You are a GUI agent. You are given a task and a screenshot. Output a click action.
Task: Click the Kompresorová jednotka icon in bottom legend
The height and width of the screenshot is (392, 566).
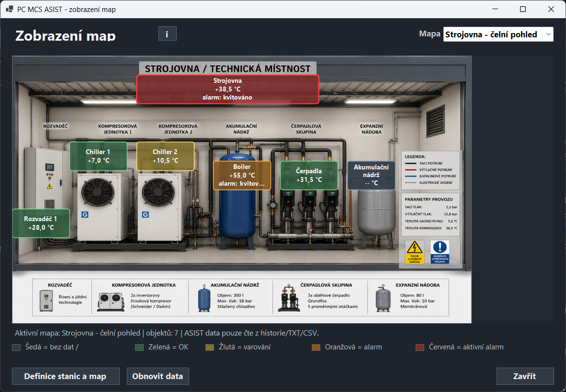pyautogui.click(x=111, y=302)
